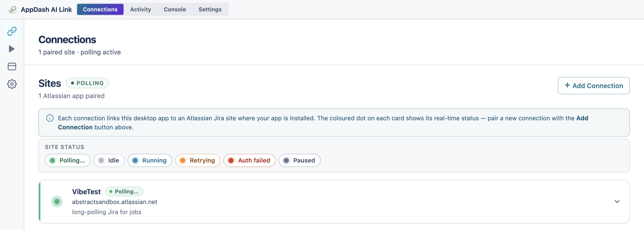
Task: Click the Add Connection button
Action: 594,86
